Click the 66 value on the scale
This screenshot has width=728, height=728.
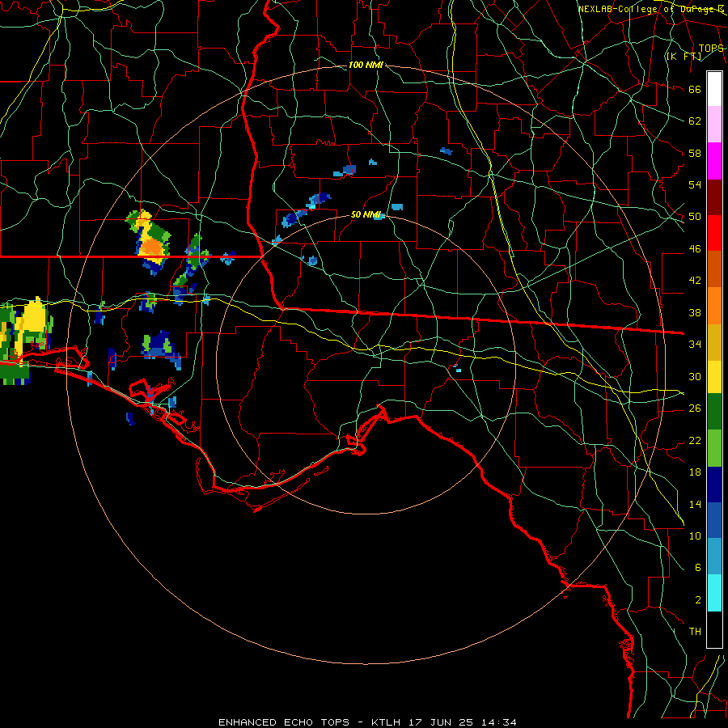pos(695,90)
